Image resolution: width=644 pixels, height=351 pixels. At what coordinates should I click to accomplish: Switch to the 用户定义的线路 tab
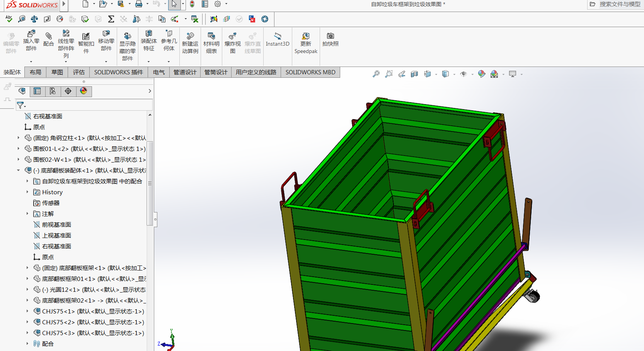click(256, 72)
